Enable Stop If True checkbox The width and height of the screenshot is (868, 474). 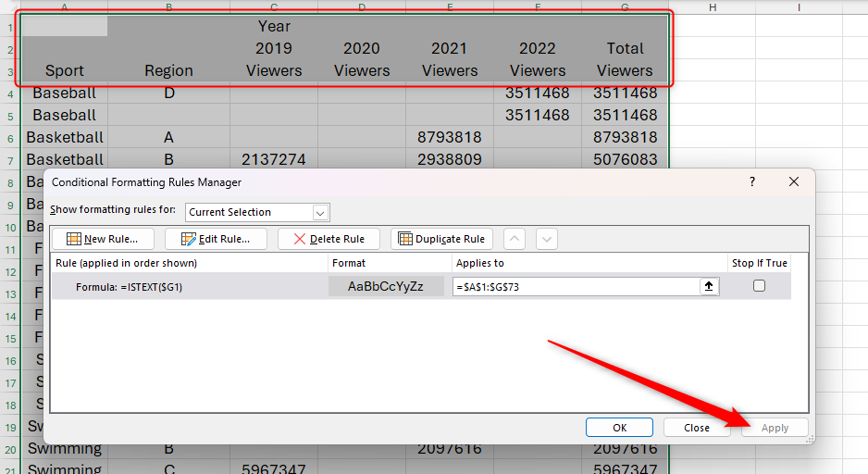(759, 287)
